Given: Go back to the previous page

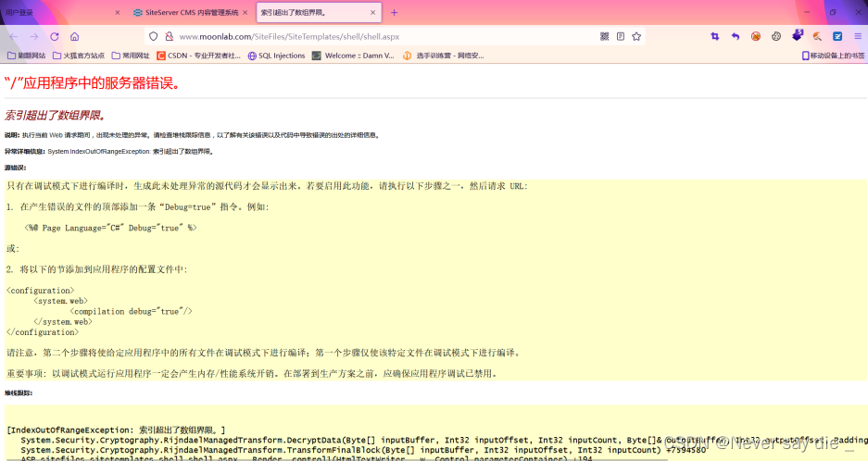Looking at the screenshot, I should point(13,36).
